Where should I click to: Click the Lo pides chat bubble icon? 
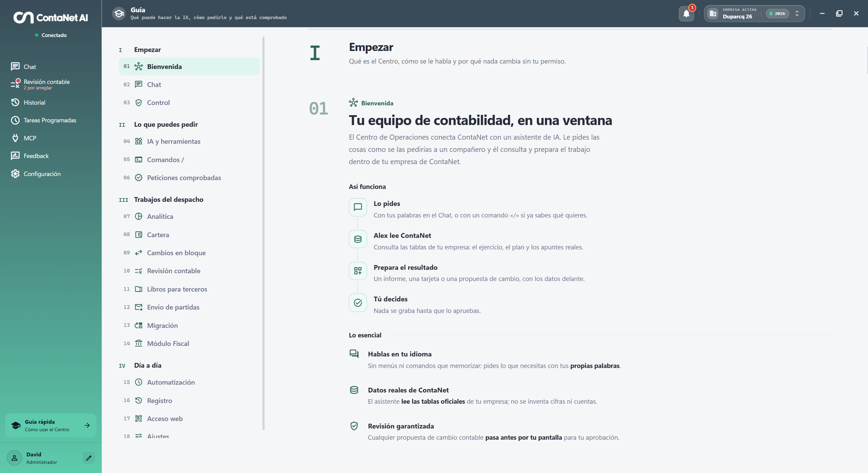358,207
